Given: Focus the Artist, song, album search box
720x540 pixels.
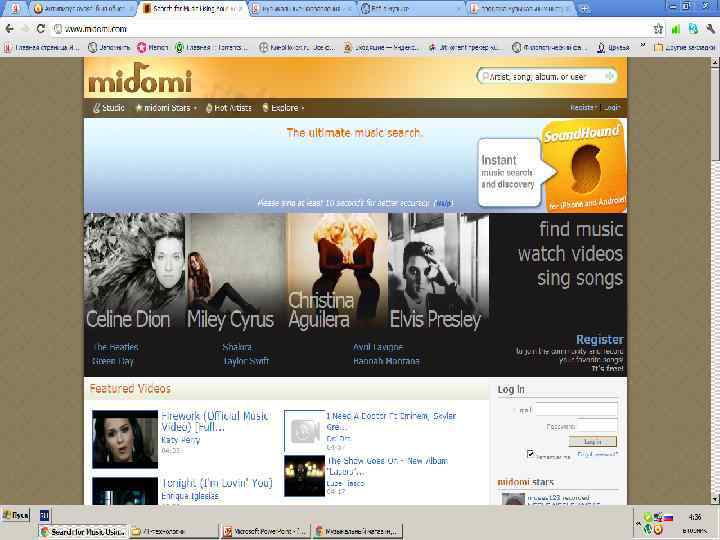Looking at the screenshot, I should pyautogui.click(x=545, y=77).
